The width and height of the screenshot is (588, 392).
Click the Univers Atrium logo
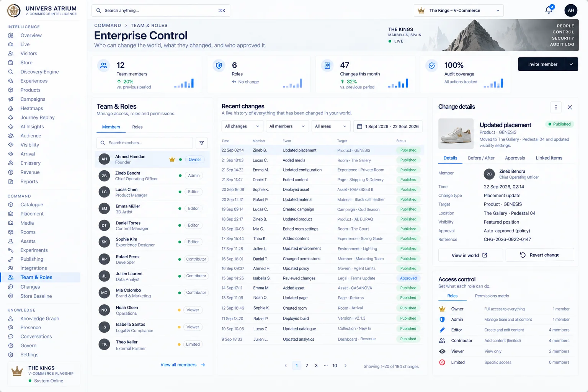[x=14, y=11]
